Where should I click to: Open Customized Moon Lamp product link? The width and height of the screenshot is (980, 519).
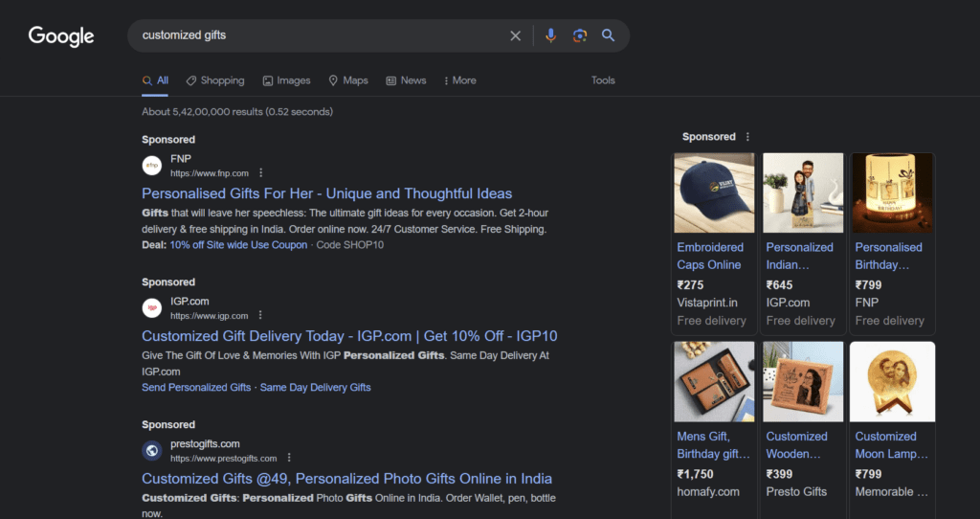891,445
